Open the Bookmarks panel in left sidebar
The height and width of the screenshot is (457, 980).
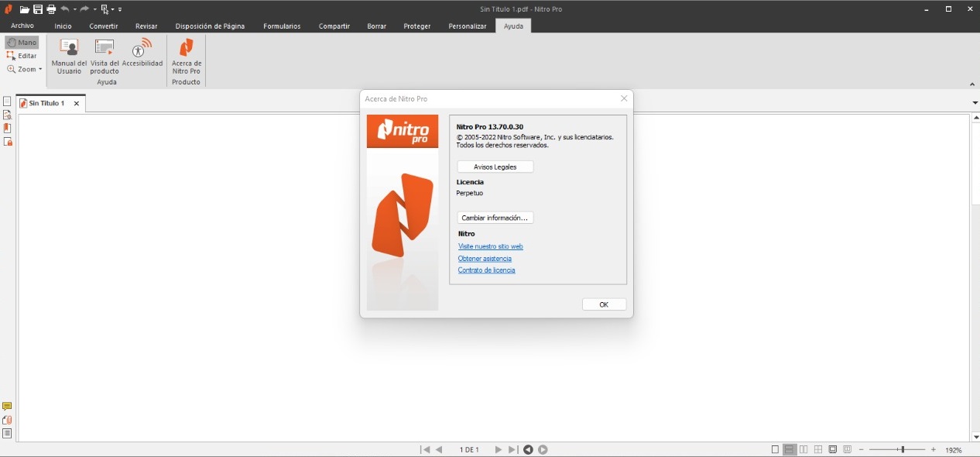click(x=7, y=128)
